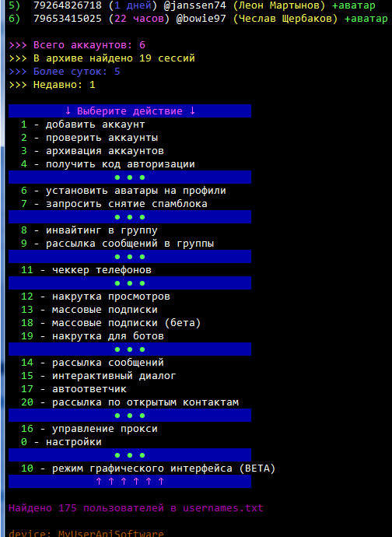Click the @bowie97 account username

(201, 18)
